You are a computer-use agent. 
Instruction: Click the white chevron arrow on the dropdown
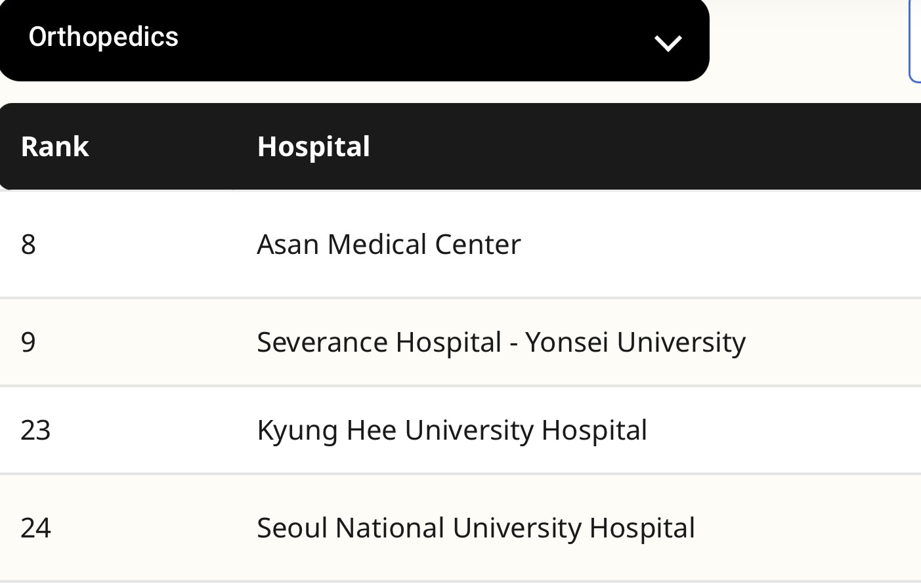668,43
